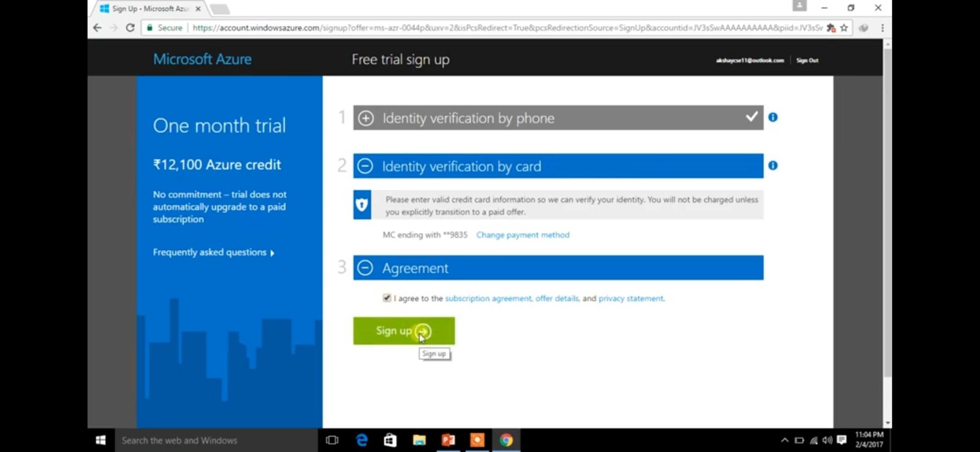Uncheck the I agree to the agreement checkbox
The image size is (980, 452).
click(x=387, y=298)
